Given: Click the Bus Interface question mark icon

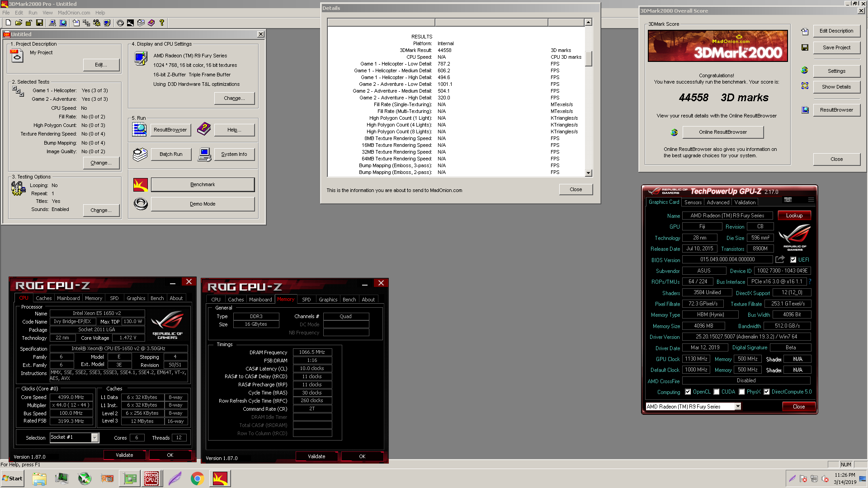Looking at the screenshot, I should [x=810, y=282].
